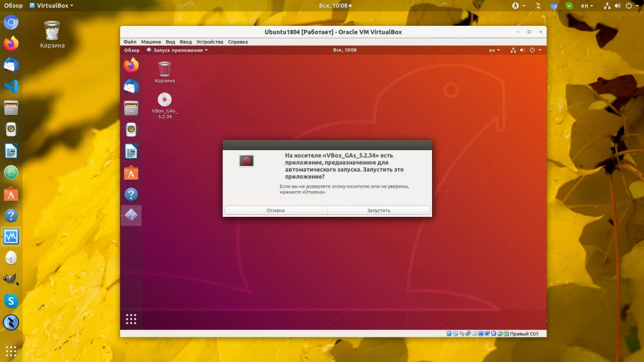This screenshot has height=362, width=644.
Task: Open the guest Корзина trash icon
Action: coord(164,69)
